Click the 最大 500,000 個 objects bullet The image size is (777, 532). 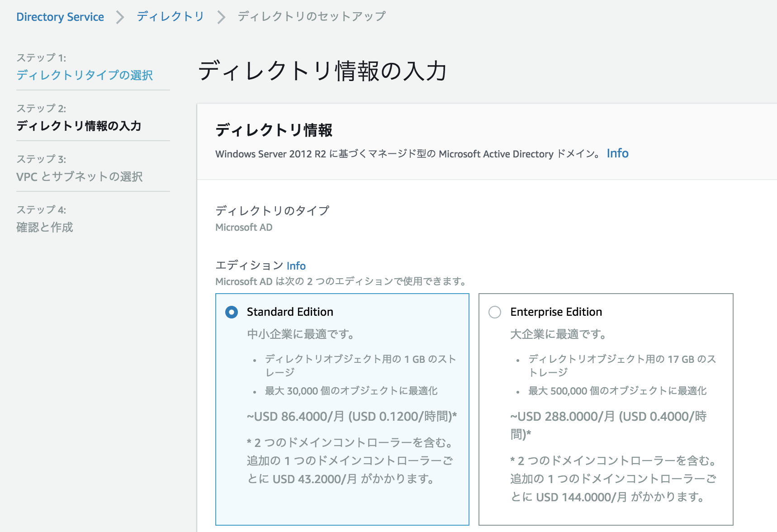pyautogui.click(x=617, y=391)
